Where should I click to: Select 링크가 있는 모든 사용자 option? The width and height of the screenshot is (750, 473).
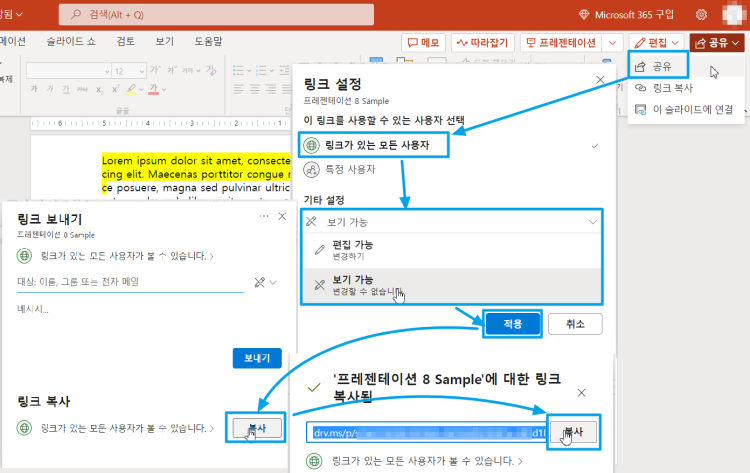point(374,145)
